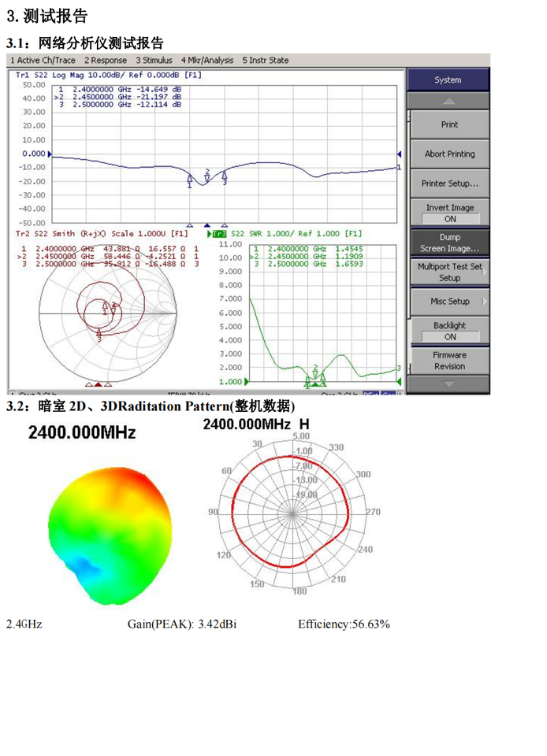Click SWR marker value 1.4545
Screen dimensions: 547x756
click(349, 249)
